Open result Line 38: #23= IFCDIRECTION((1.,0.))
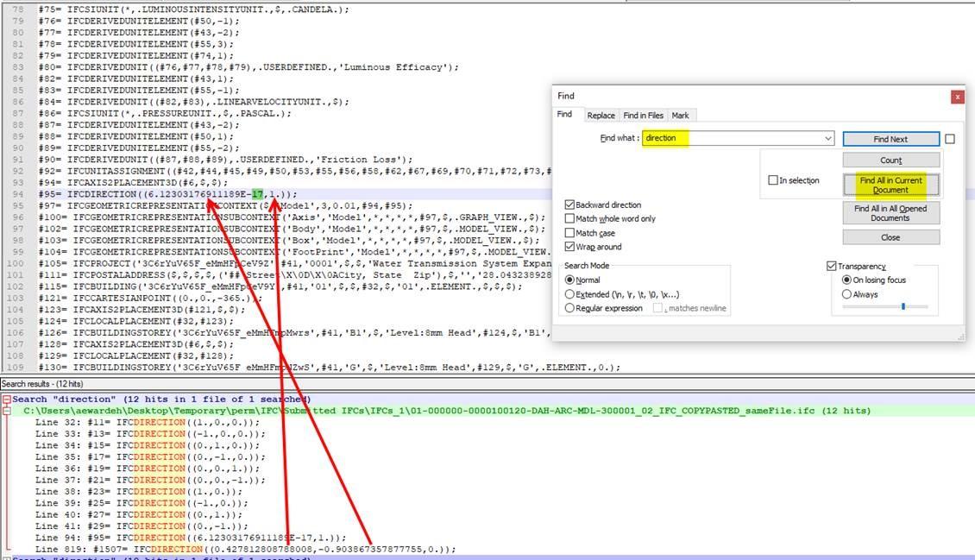 coord(139,492)
